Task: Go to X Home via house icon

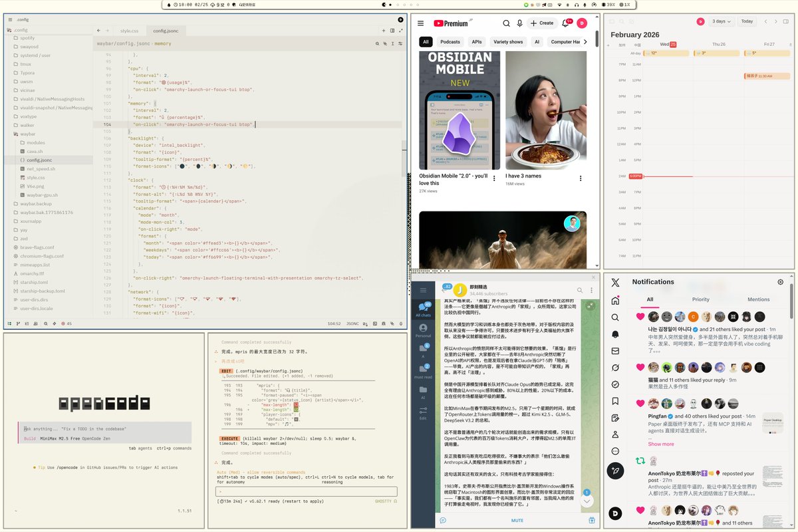Action: [615, 301]
